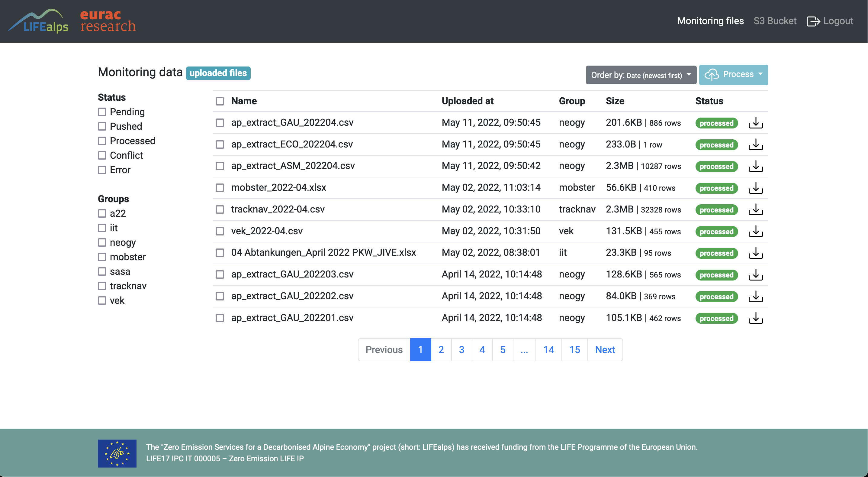Download ap_extract_ASM_202204.csv file
Image resolution: width=868 pixels, height=477 pixels.
(755, 166)
